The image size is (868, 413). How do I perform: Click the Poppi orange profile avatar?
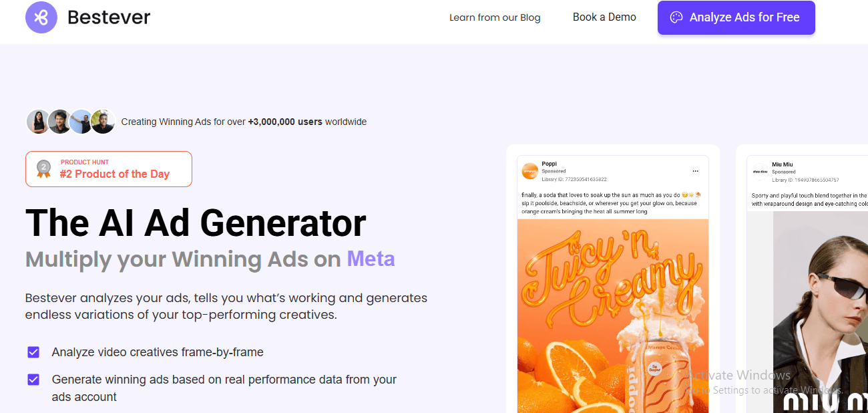[529, 171]
